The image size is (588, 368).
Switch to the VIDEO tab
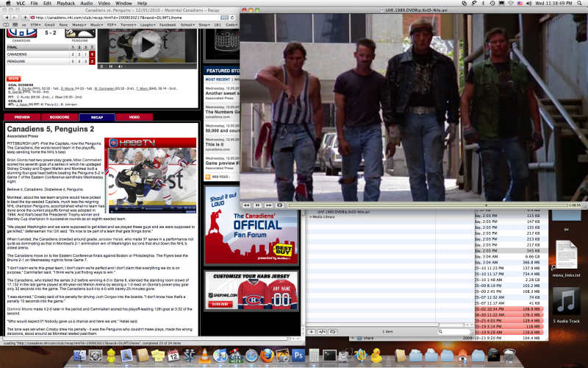pos(135,117)
